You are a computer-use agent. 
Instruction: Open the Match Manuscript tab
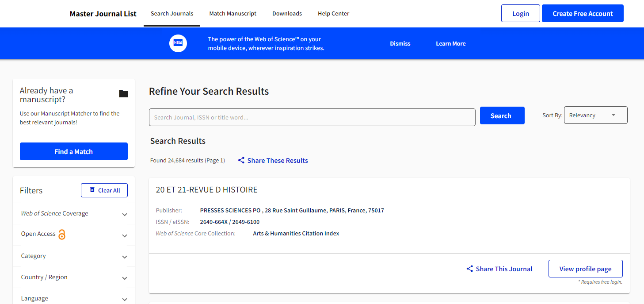coord(233,13)
